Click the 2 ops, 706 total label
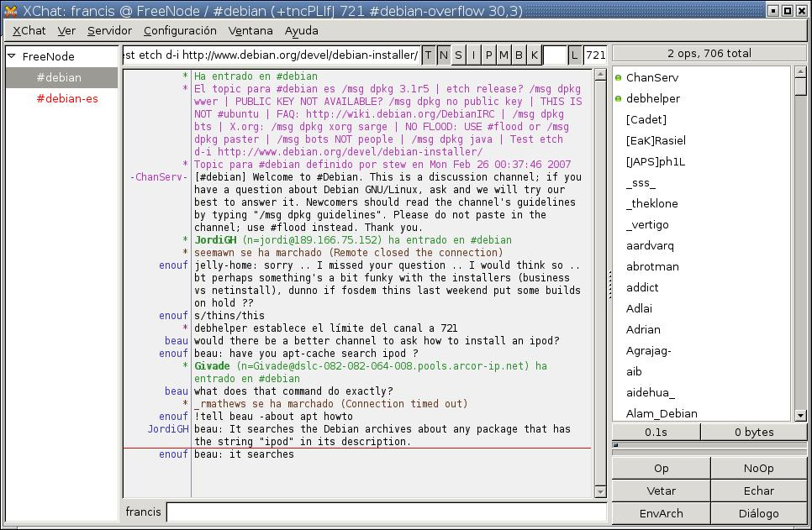This screenshot has height=530, width=812. [709, 53]
